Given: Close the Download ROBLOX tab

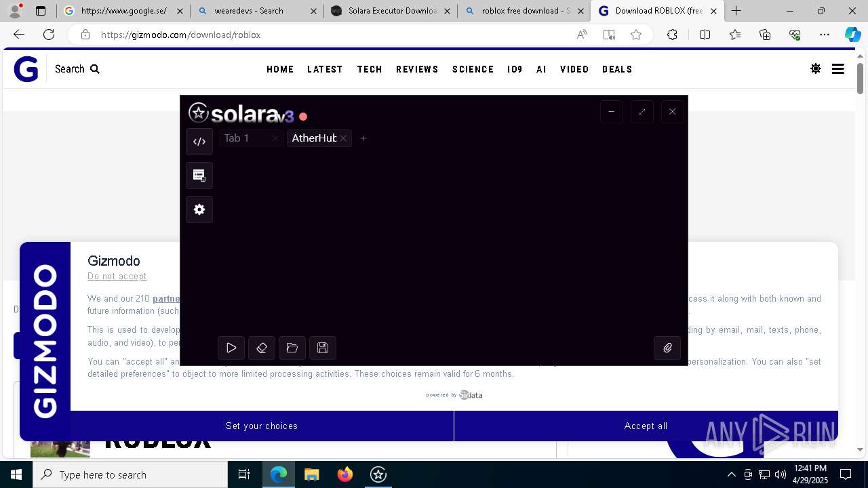Looking at the screenshot, I should pos(713,11).
